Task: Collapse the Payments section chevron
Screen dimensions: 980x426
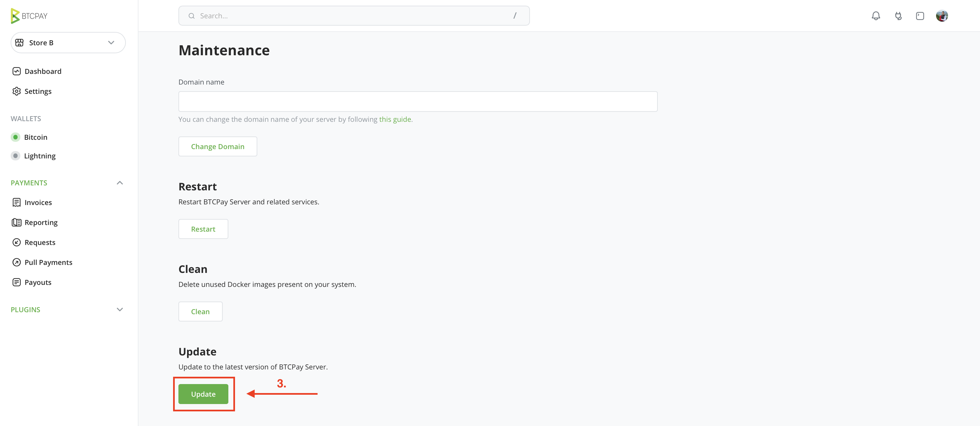Action: [120, 183]
